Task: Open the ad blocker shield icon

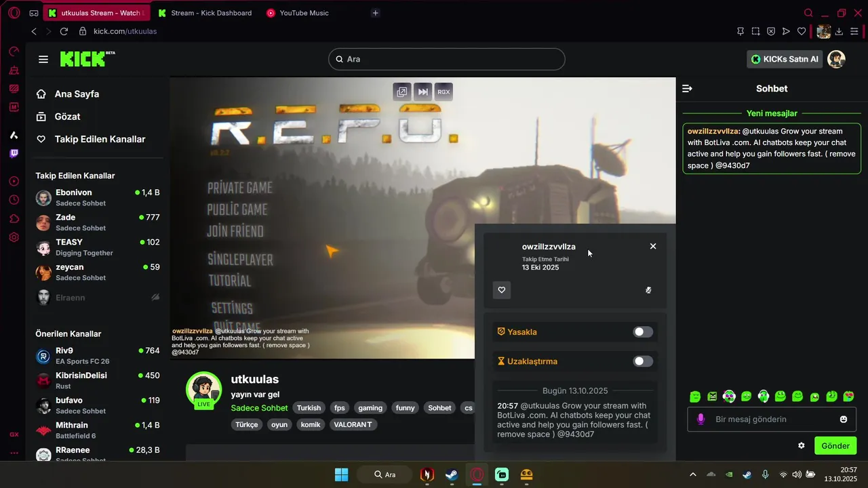Action: coord(771,31)
